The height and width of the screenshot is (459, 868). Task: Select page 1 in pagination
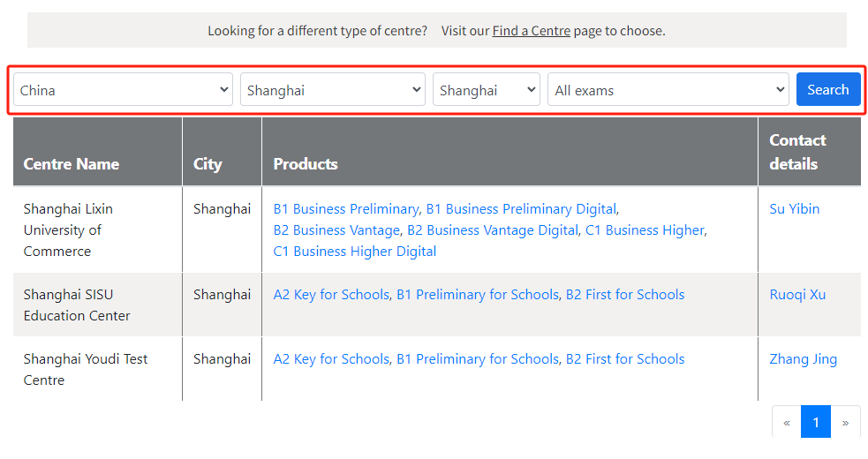[x=816, y=423]
